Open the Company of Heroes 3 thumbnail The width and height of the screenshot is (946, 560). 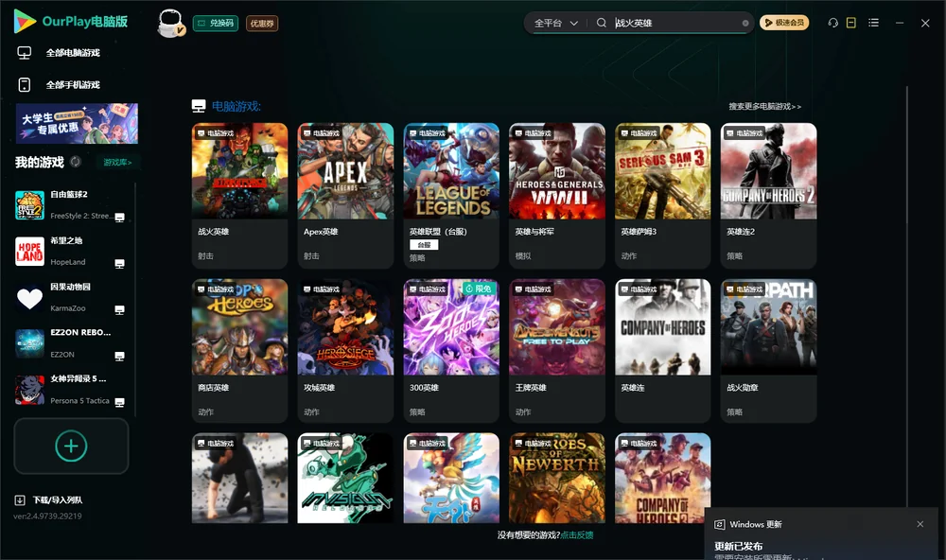(x=663, y=478)
